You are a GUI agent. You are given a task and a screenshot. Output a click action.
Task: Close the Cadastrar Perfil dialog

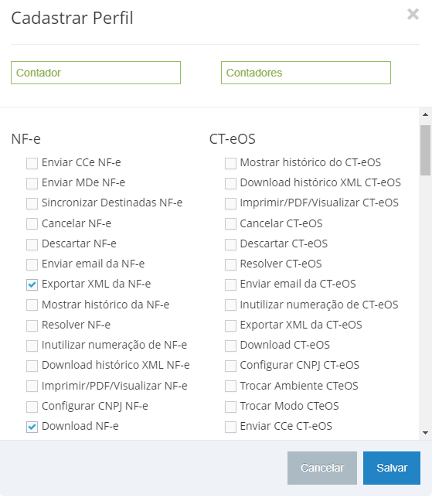tap(413, 14)
